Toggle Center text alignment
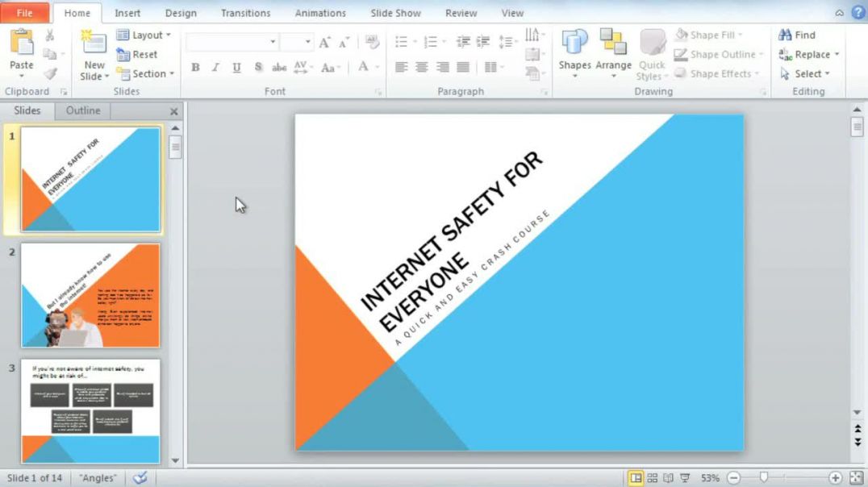Screen dimensions: 868x487 click(x=422, y=68)
